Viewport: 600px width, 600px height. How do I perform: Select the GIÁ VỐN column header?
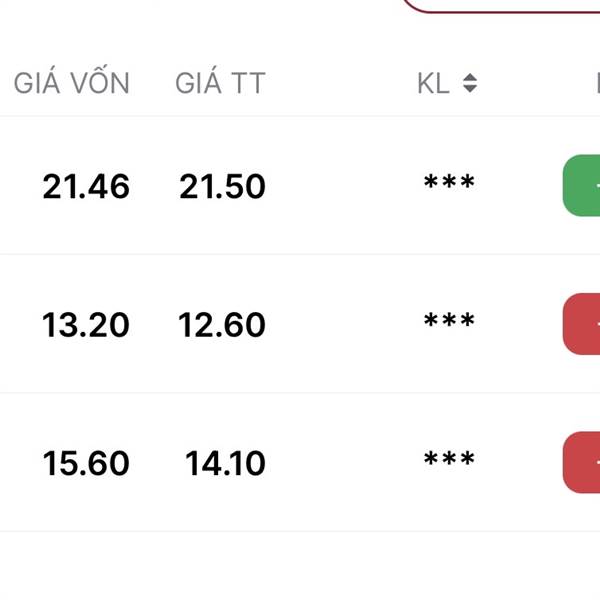click(x=72, y=81)
